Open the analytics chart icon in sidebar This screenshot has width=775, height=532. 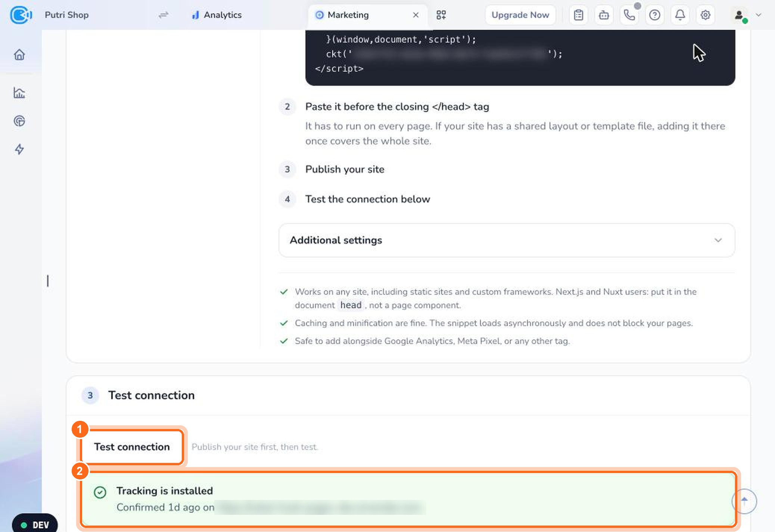[x=19, y=93]
